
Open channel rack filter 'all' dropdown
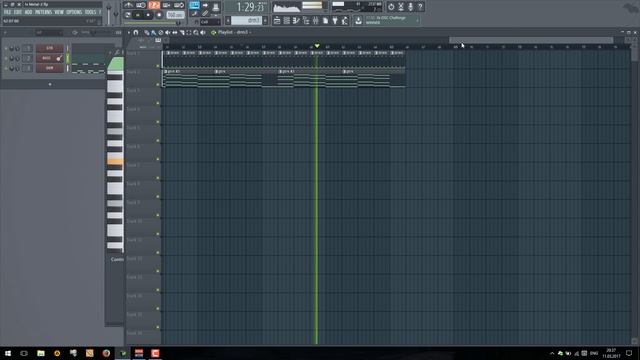click(x=49, y=32)
